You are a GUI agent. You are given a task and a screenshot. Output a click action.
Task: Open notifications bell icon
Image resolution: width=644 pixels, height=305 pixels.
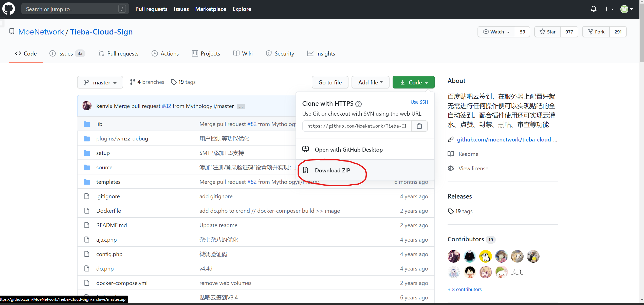pos(594,9)
